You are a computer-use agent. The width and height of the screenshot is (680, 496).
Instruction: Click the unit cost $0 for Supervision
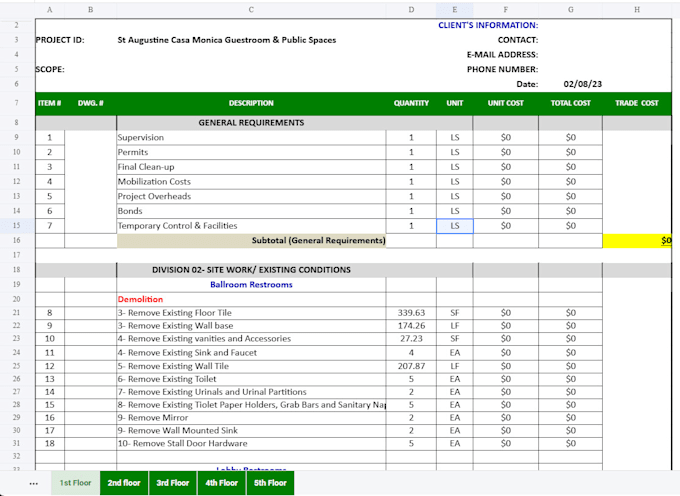(x=506, y=137)
